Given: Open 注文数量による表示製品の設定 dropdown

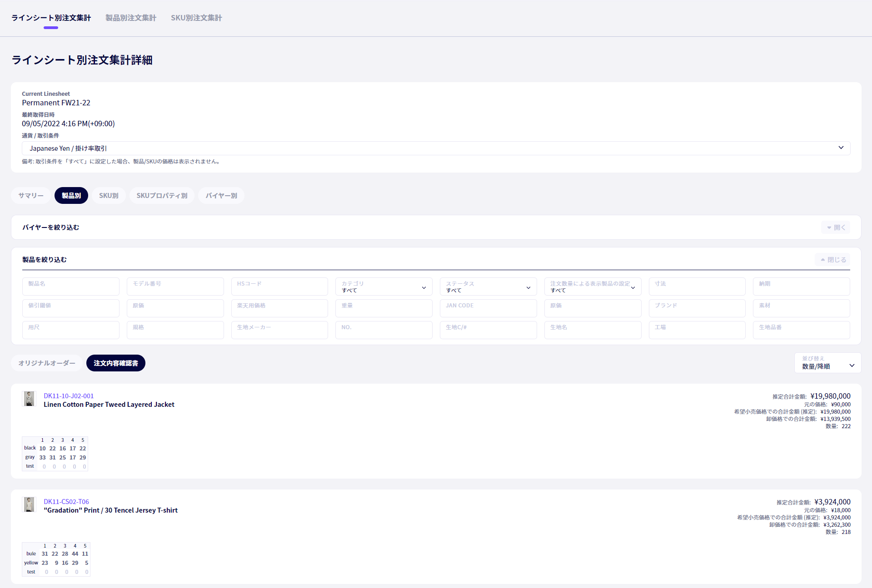Looking at the screenshot, I should (593, 287).
